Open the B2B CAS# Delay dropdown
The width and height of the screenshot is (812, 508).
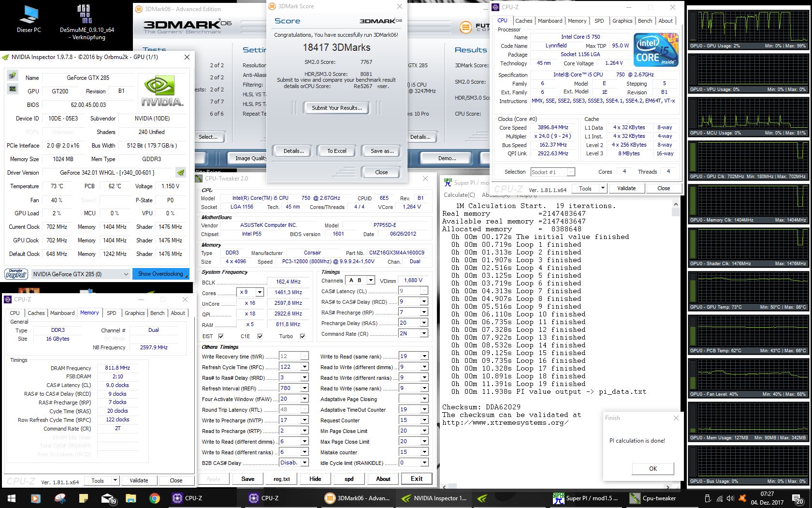coord(304,463)
